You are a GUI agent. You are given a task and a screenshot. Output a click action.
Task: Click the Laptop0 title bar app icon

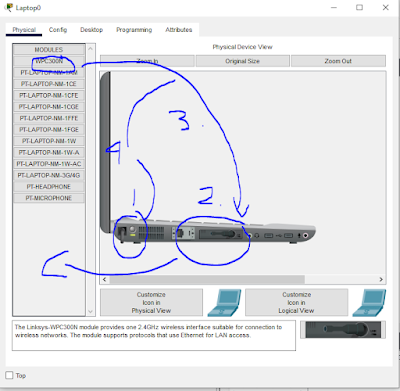[9, 7]
